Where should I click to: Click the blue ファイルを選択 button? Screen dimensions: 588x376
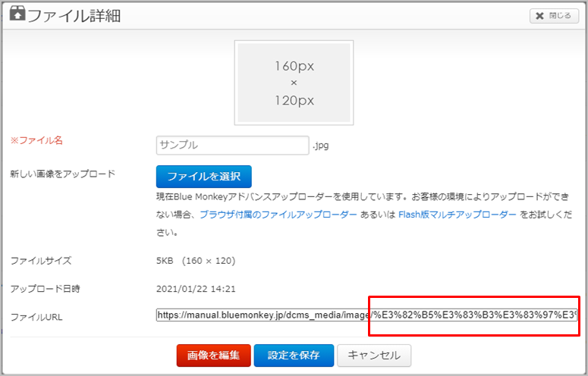click(203, 177)
